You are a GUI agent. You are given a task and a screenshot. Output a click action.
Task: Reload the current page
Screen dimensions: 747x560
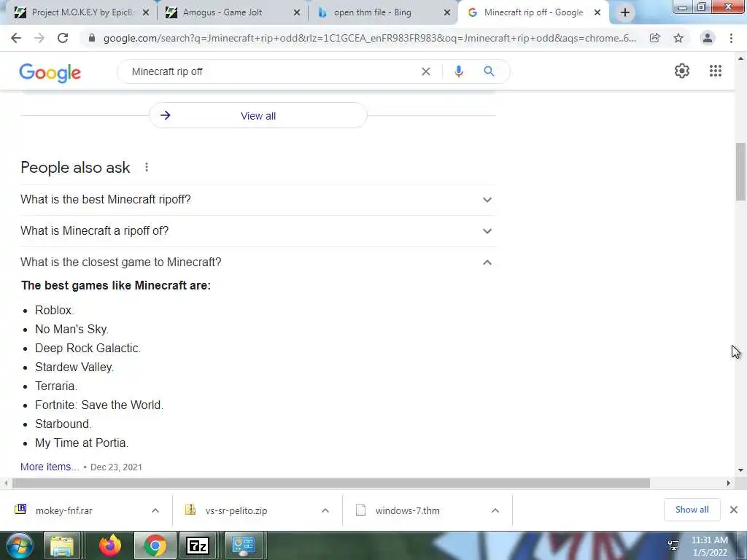(x=63, y=38)
